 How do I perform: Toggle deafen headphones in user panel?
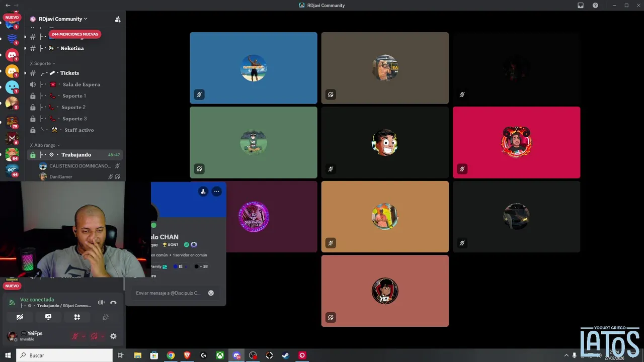coord(94,336)
